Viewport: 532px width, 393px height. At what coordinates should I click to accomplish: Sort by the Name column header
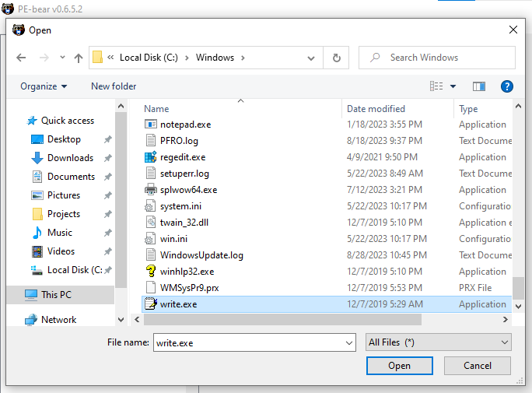[156, 109]
